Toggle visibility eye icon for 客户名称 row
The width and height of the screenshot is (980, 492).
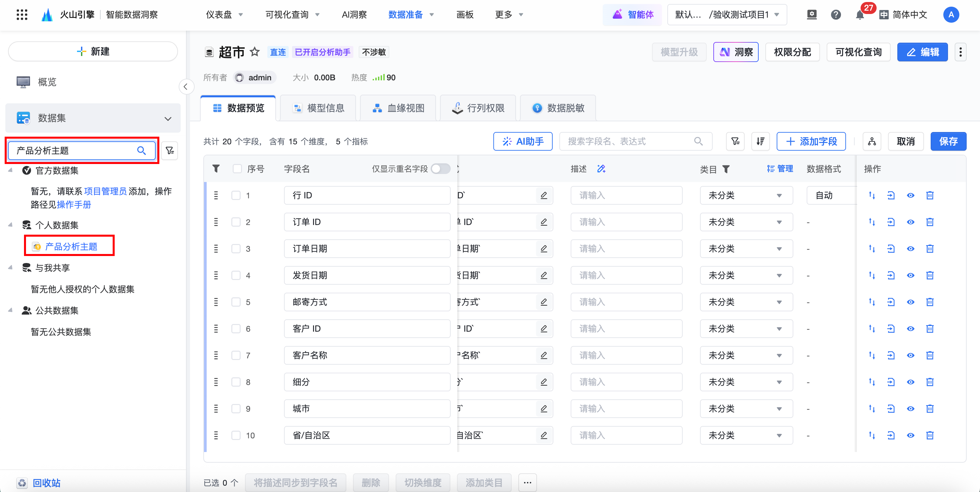coord(910,355)
